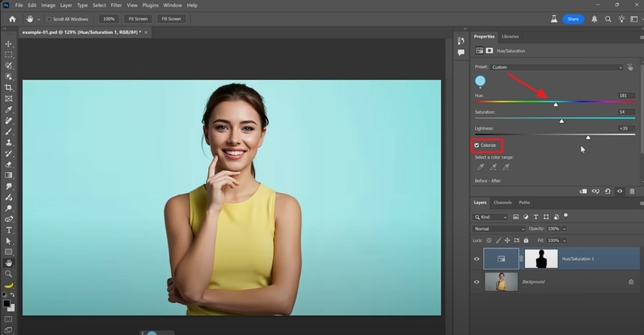The height and width of the screenshot is (335, 644).
Task: Hide the Background layer
Action: tap(477, 282)
